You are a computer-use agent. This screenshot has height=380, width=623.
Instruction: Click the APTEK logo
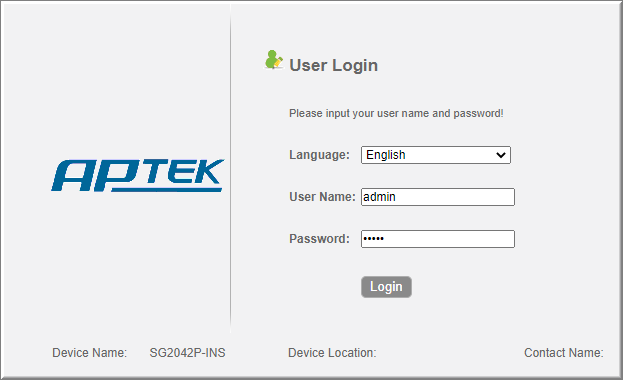click(x=137, y=175)
